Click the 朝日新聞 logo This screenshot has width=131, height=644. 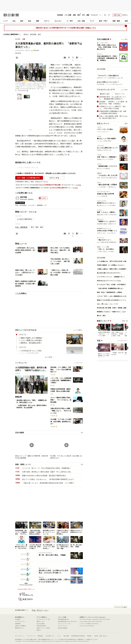point(11,15)
